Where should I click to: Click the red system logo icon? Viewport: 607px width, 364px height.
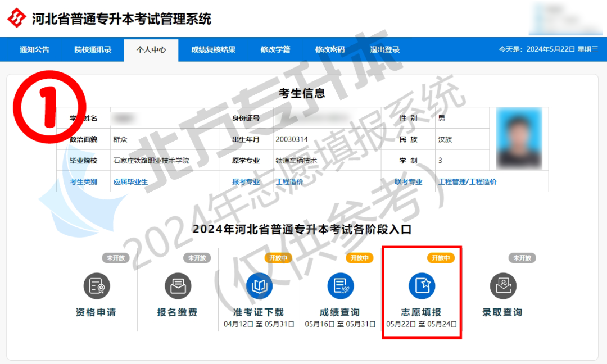[17, 19]
